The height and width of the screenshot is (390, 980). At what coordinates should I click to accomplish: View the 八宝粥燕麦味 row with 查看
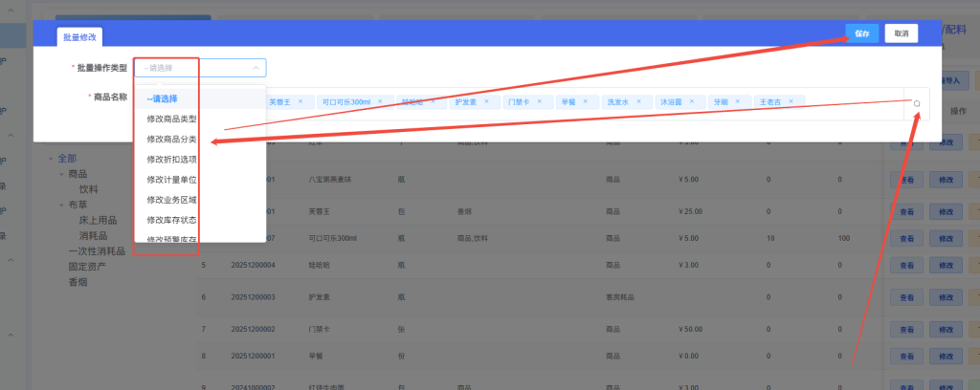click(906, 181)
